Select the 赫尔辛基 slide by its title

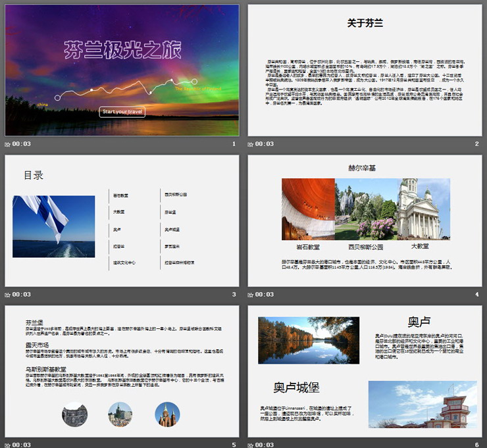[362, 168]
